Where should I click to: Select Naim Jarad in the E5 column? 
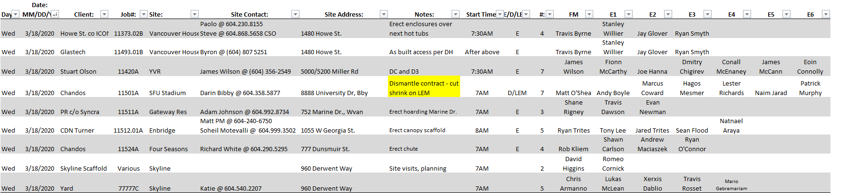click(771, 93)
